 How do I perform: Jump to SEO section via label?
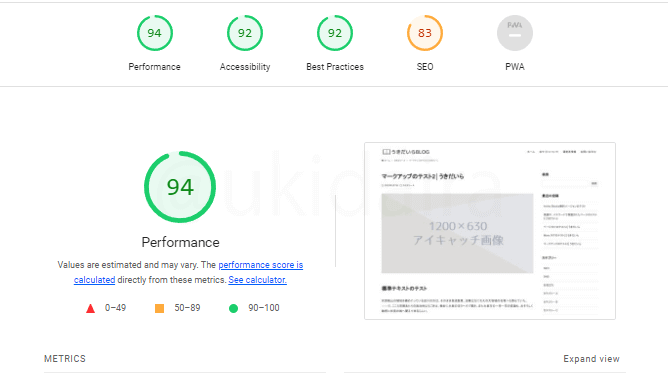425,67
